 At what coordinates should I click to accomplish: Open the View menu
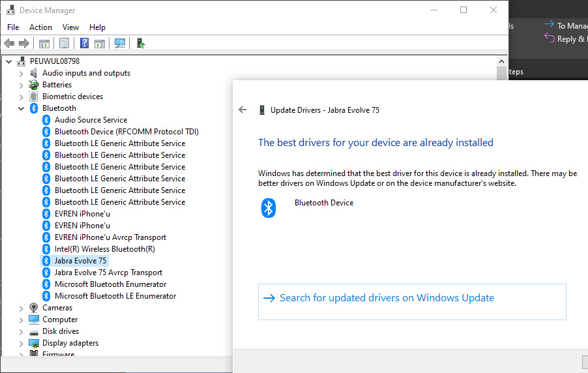pos(70,27)
